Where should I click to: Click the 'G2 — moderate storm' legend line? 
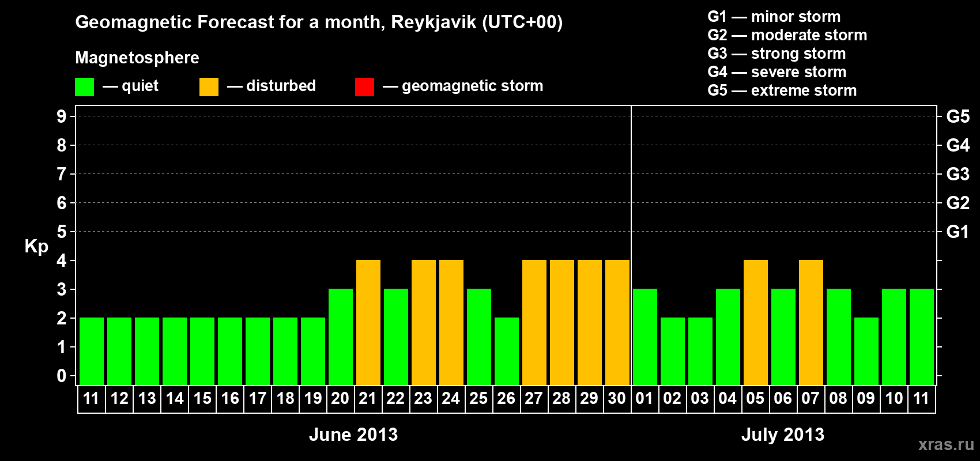point(787,35)
